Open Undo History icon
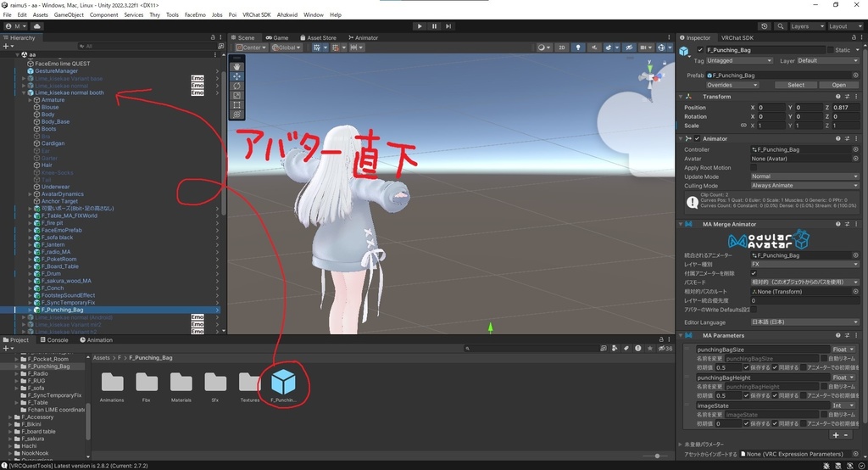Screen dimensions: 868x470 click(765, 26)
